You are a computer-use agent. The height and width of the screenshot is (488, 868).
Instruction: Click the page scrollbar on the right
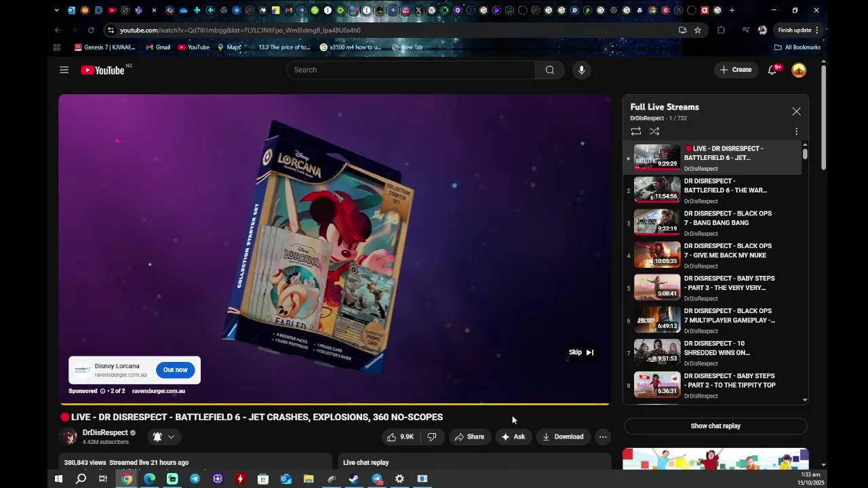pos(823,119)
